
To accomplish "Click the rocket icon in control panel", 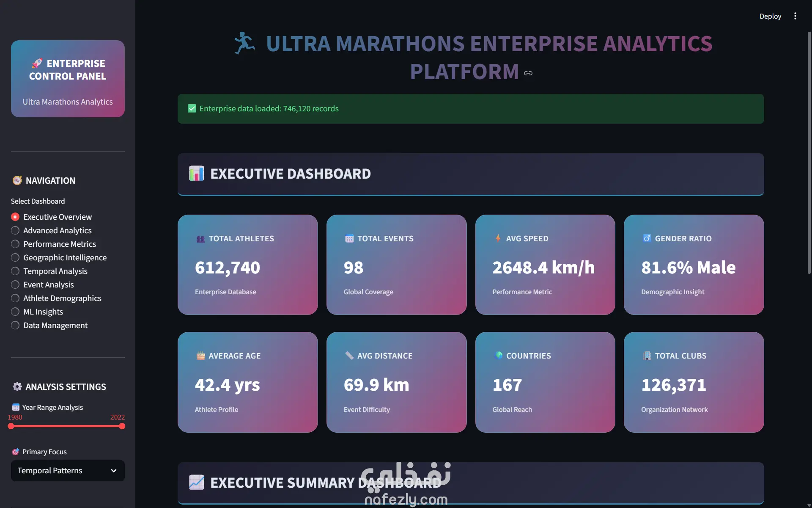I will click(x=37, y=63).
